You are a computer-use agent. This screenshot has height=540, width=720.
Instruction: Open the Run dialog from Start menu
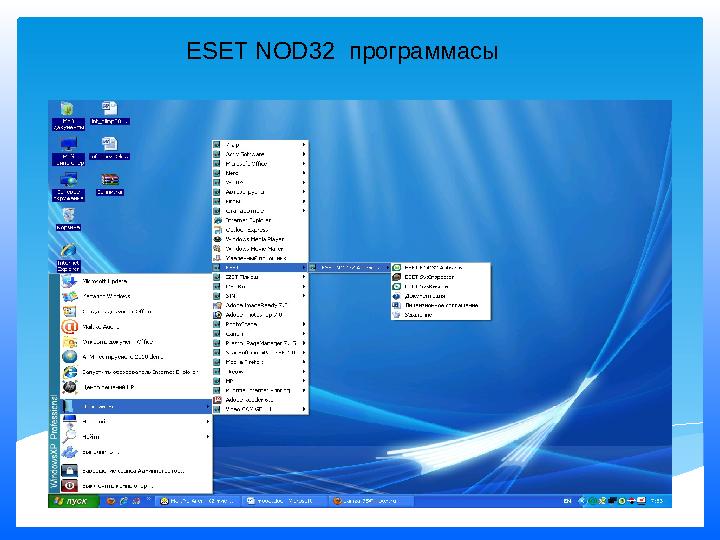tap(136, 452)
